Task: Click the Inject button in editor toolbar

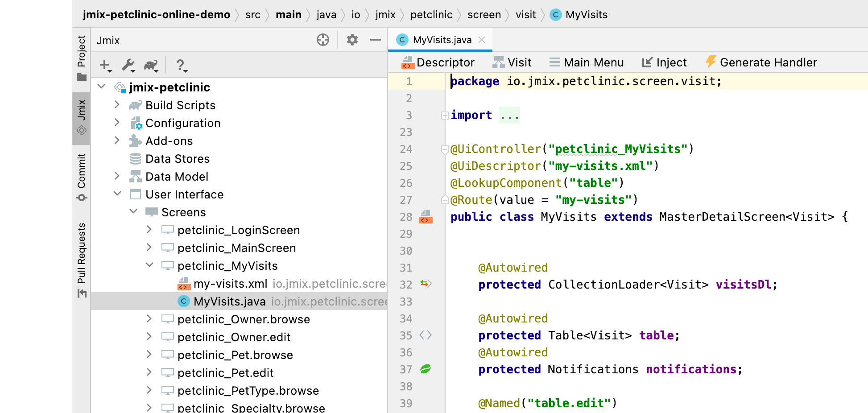Action: click(664, 62)
